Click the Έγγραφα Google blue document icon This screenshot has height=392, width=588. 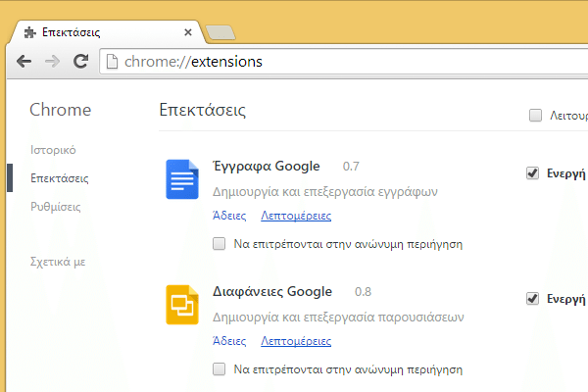click(182, 179)
